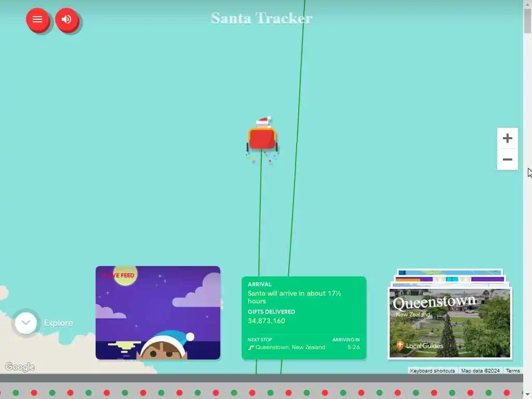Click the Google logo on map
The width and height of the screenshot is (532, 399).
pyautogui.click(x=20, y=367)
